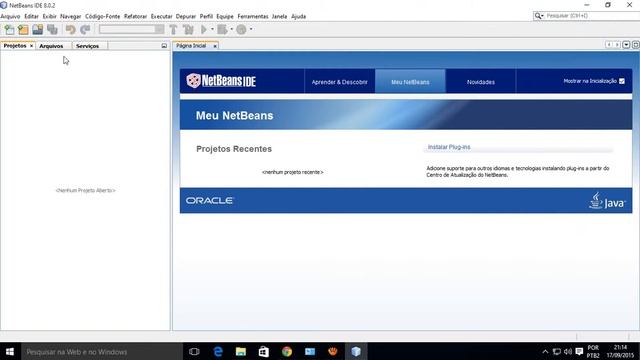Maximize the editor window icon
The image size is (640, 360).
pyautogui.click(x=636, y=45)
